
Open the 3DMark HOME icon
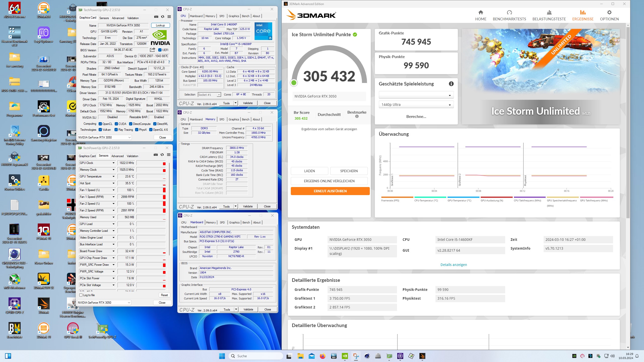point(480,12)
